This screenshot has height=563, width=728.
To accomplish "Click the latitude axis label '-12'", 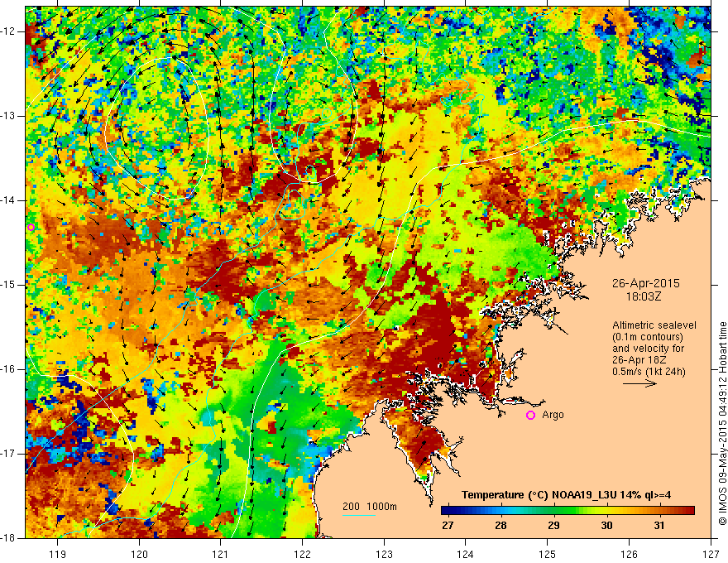I will coord(8,31).
